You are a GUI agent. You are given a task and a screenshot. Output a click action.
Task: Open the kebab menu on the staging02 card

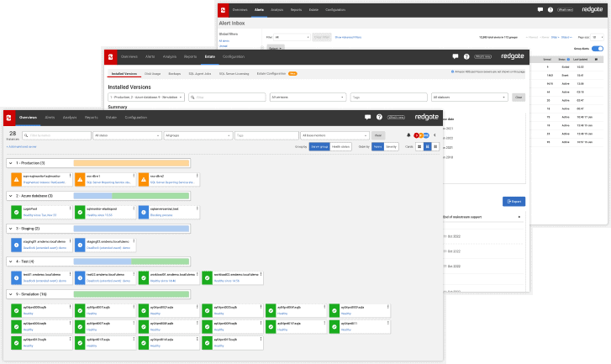pos(134,241)
